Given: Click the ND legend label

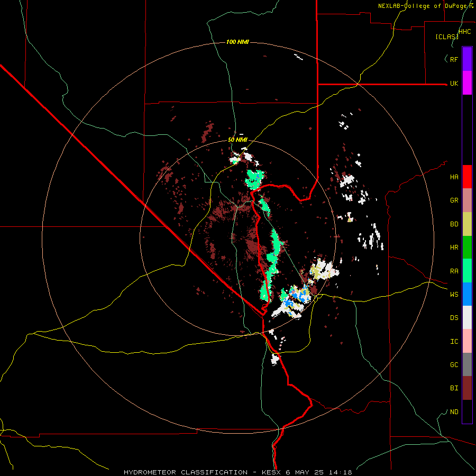Looking at the screenshot, I should pos(454,412).
